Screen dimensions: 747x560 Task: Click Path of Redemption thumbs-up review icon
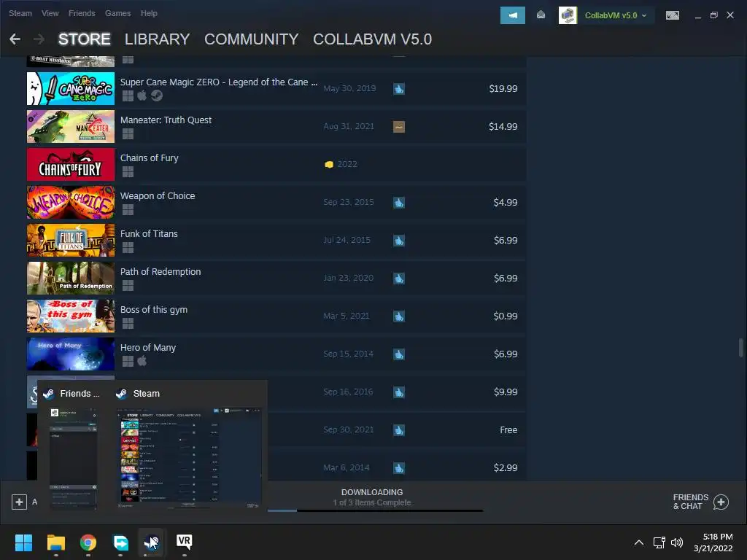click(399, 279)
